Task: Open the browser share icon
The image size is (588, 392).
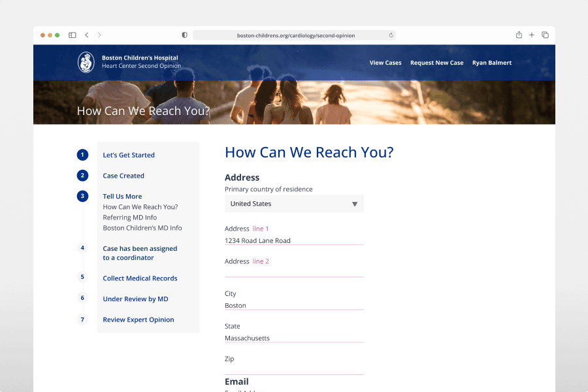Action: 519,35
